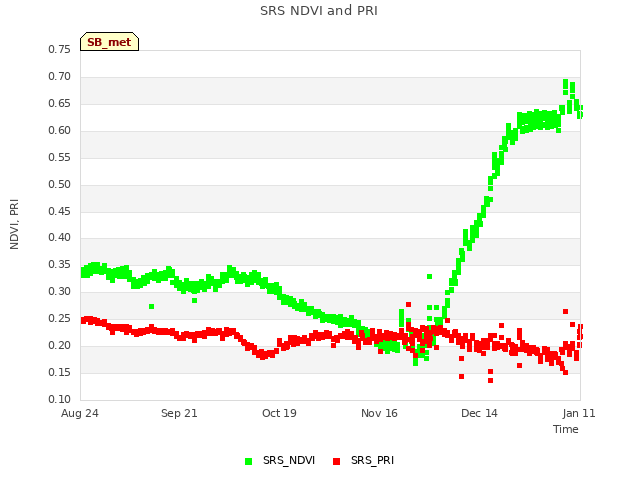Click the 0.60 y-axis value
This screenshot has width=640, height=480.
60,131
